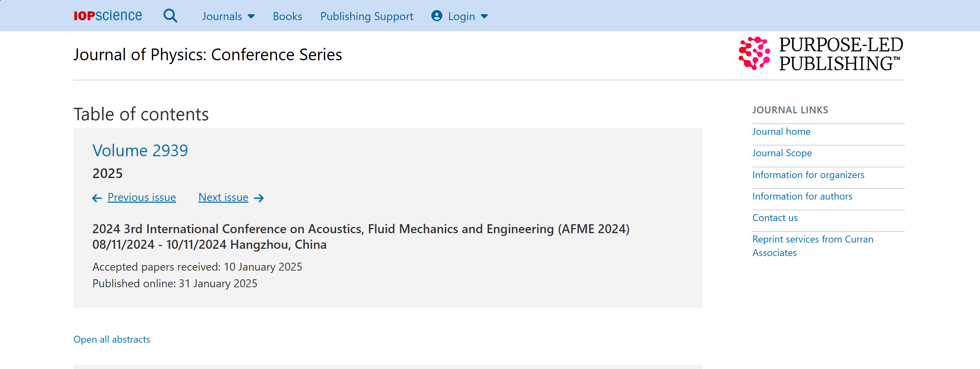Go to the Previous issue link
This screenshot has width=980, height=369.
click(142, 197)
